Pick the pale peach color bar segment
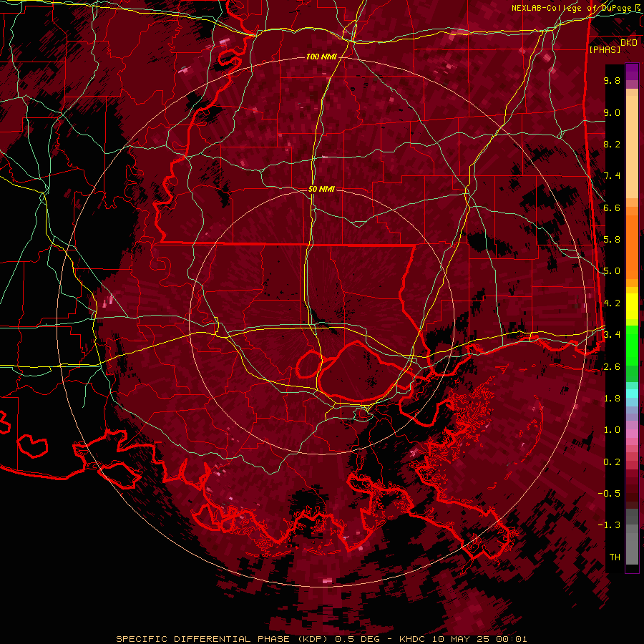Image resolution: width=644 pixels, height=644 pixels. point(632,148)
